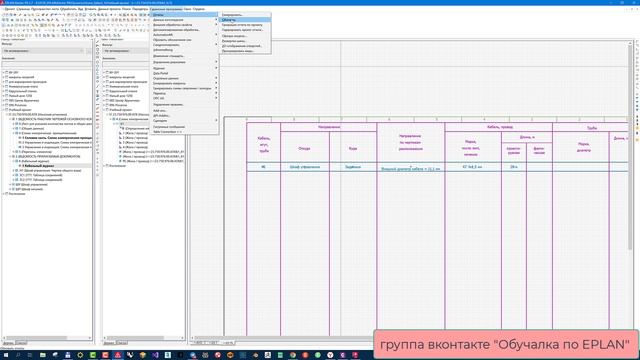
Task: Expand Перечень элементов node in left tree
Action: click(x=14, y=152)
